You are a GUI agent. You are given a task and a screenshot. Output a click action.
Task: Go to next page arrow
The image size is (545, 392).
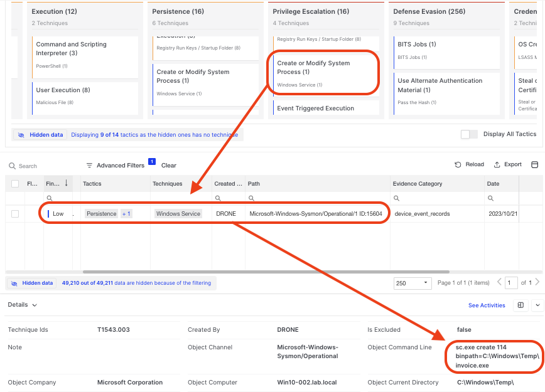[x=537, y=283]
